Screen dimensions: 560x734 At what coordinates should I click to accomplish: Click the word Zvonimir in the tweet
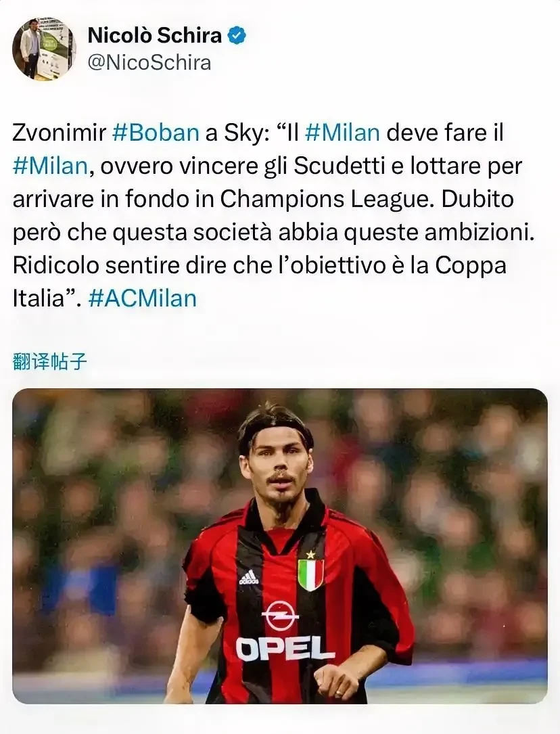tap(60, 133)
